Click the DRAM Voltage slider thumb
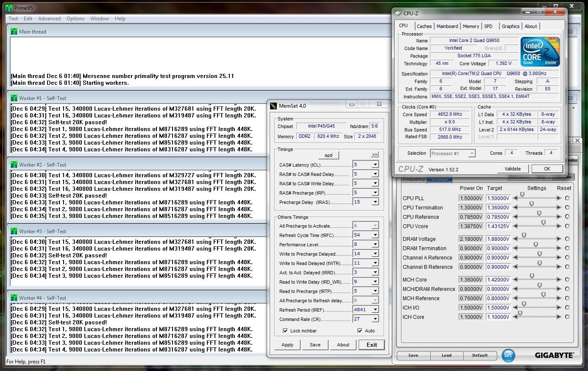588x371 pixels. 524,235
